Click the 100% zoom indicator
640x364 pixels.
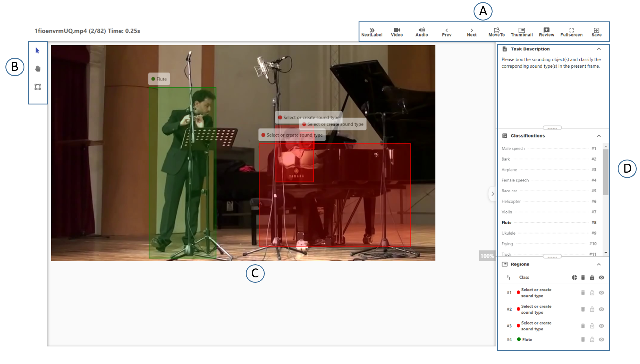[x=487, y=256]
